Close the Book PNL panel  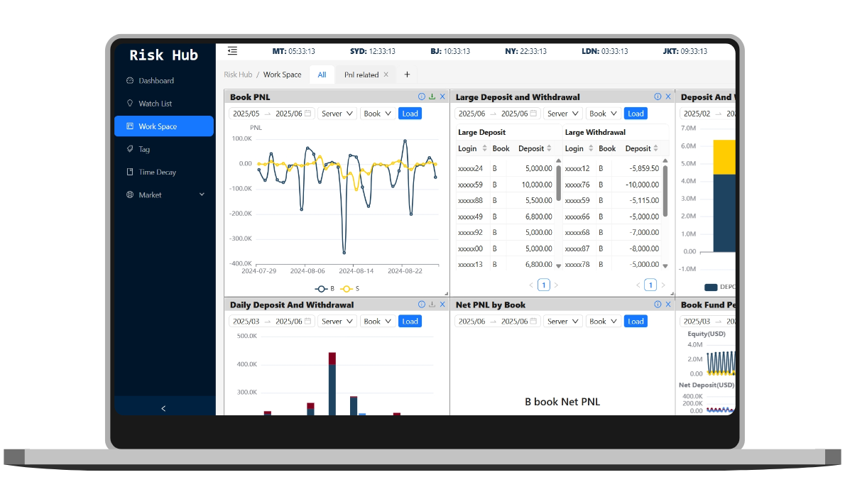click(x=442, y=97)
